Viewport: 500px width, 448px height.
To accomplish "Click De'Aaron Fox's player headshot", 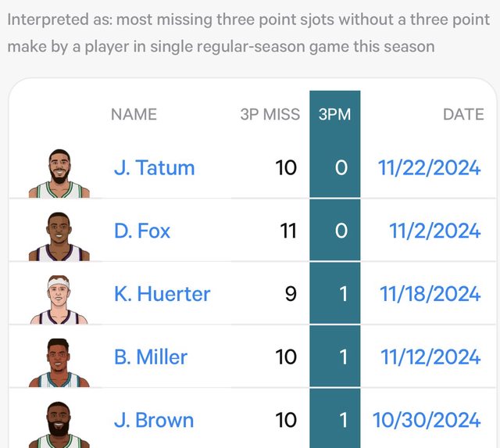I will click(x=59, y=235).
